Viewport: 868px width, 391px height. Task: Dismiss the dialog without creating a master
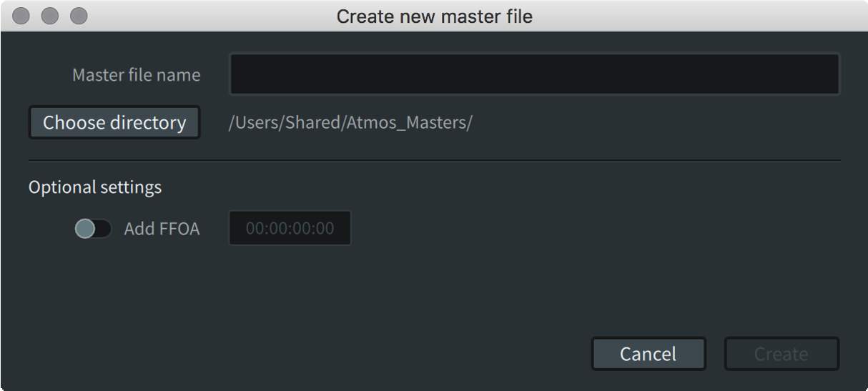648,354
